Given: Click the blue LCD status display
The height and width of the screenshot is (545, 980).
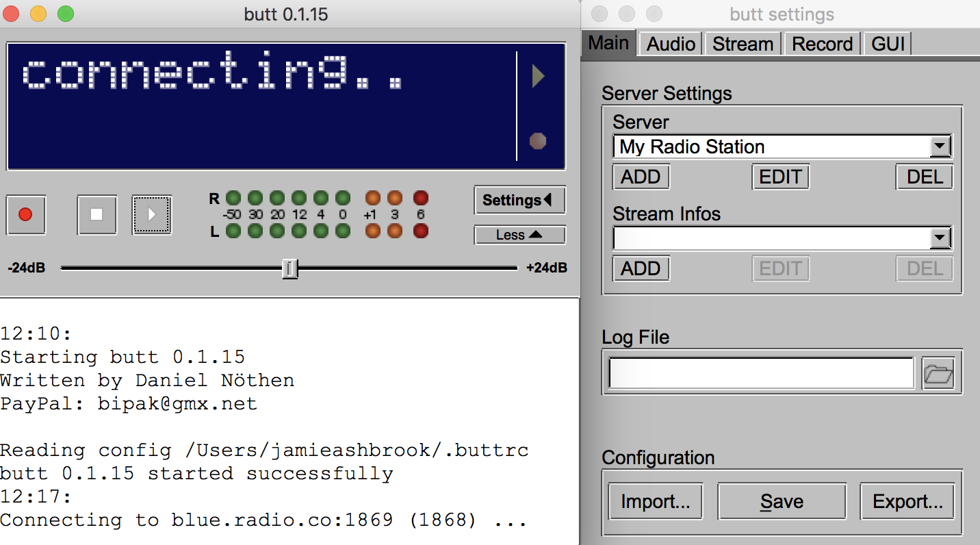Looking at the screenshot, I should point(286,106).
